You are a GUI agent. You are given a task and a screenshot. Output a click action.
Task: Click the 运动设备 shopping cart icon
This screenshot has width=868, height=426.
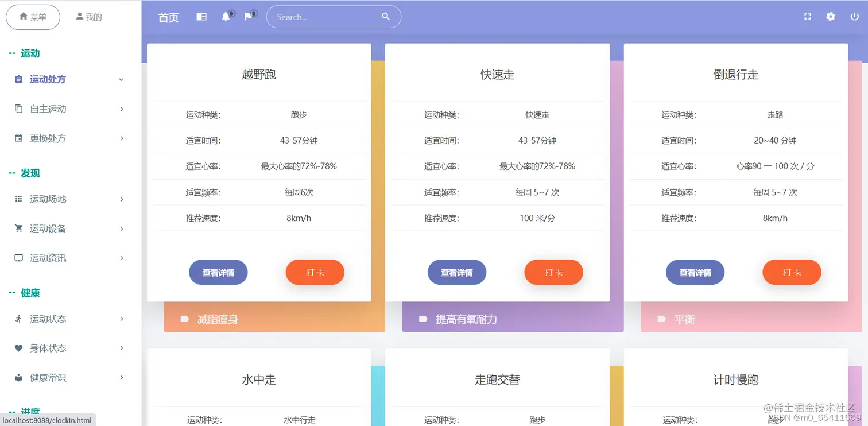[x=19, y=229]
